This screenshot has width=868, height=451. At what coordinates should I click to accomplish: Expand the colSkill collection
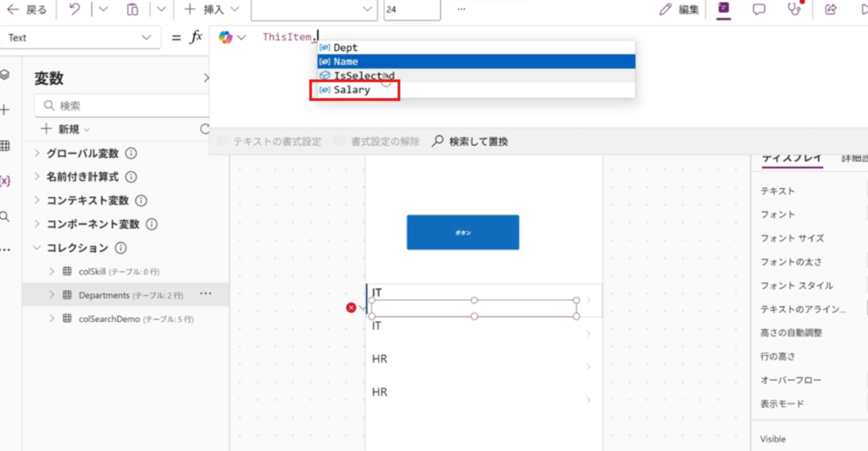point(52,271)
